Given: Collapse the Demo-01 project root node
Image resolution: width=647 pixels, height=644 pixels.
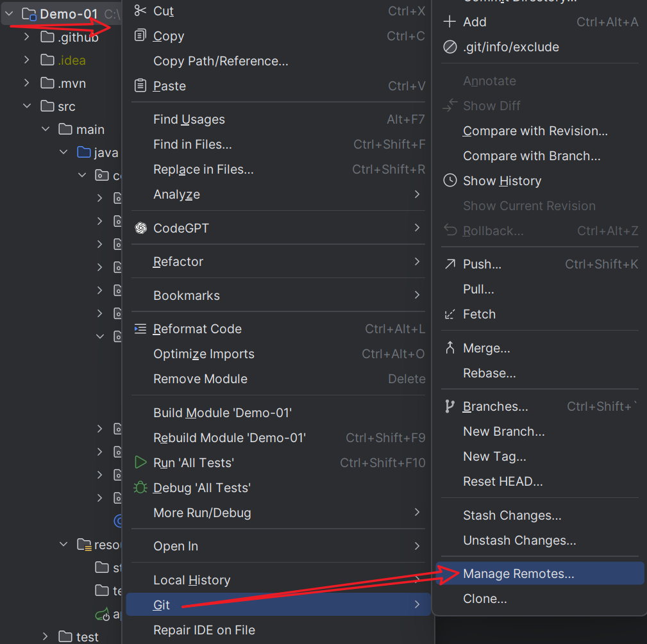Looking at the screenshot, I should tap(10, 14).
